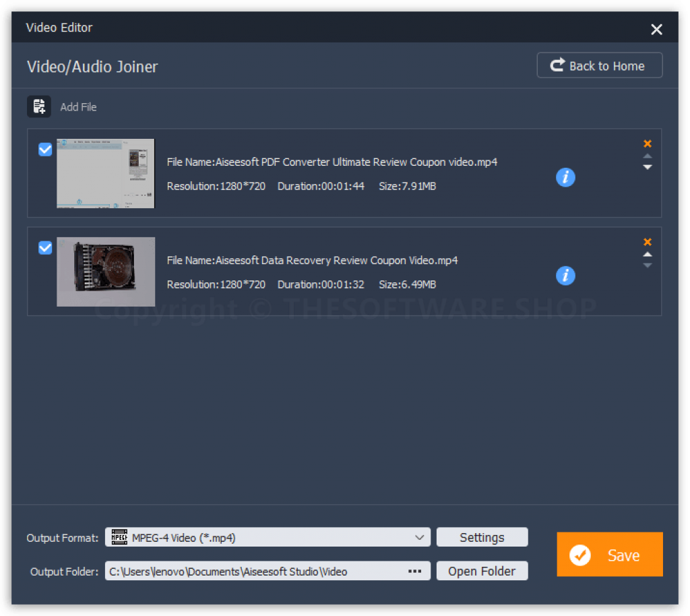Viewport: 690px width, 616px height.
Task: Move PDF Converter Ultimate video down
Action: (648, 167)
